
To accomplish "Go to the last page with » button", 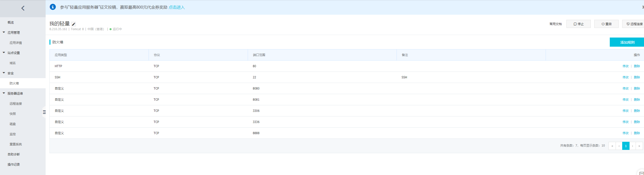I will 639,146.
